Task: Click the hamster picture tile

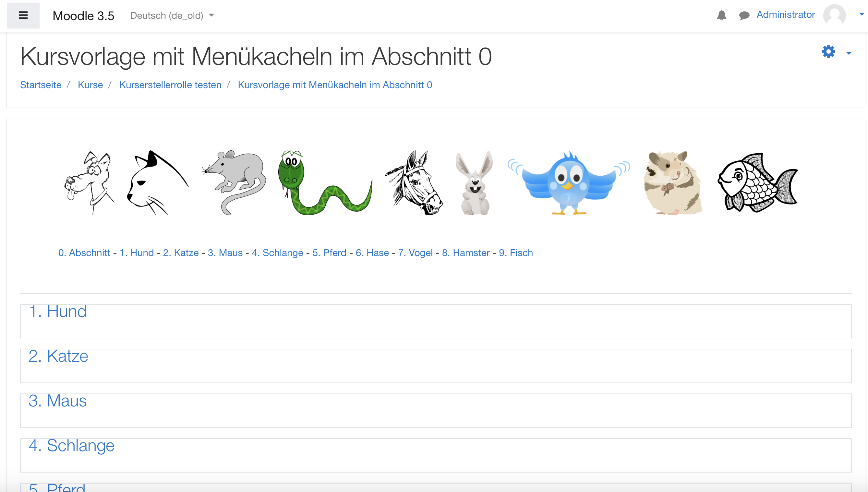Action: click(673, 182)
